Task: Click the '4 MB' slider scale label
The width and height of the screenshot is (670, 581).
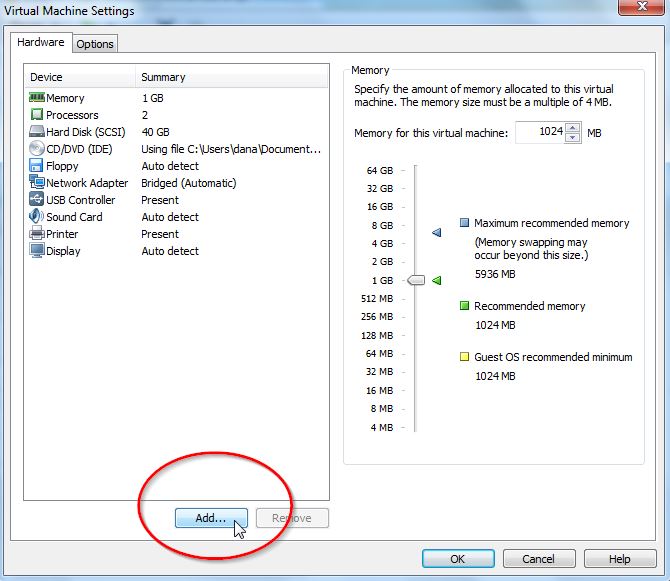Action: pyautogui.click(x=382, y=427)
